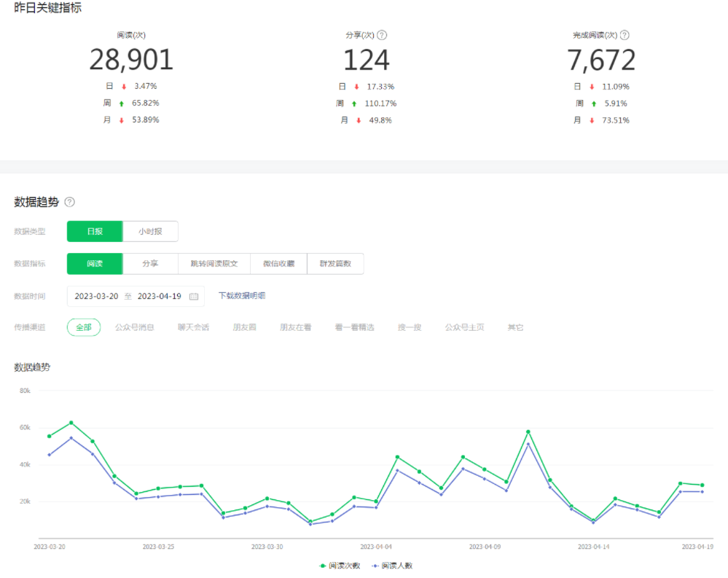Open the 微信收藏 metric tab
This screenshot has height=578, width=728.
pos(278,263)
